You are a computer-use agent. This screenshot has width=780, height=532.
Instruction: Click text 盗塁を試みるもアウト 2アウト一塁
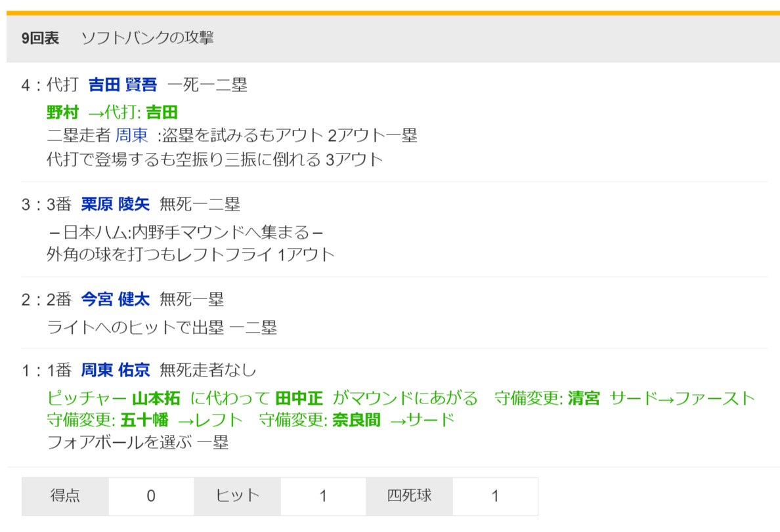(x=290, y=135)
